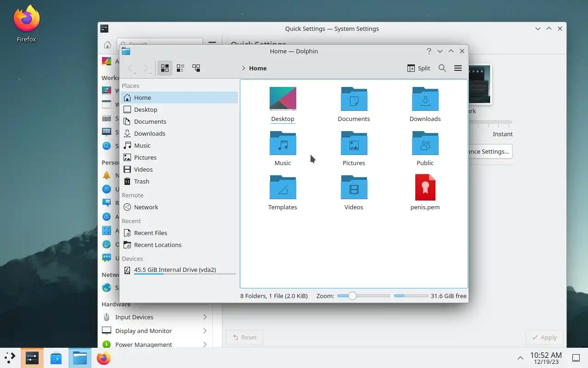Click Show Desktop icon in panel
588x368 pixels.
tap(576, 358)
